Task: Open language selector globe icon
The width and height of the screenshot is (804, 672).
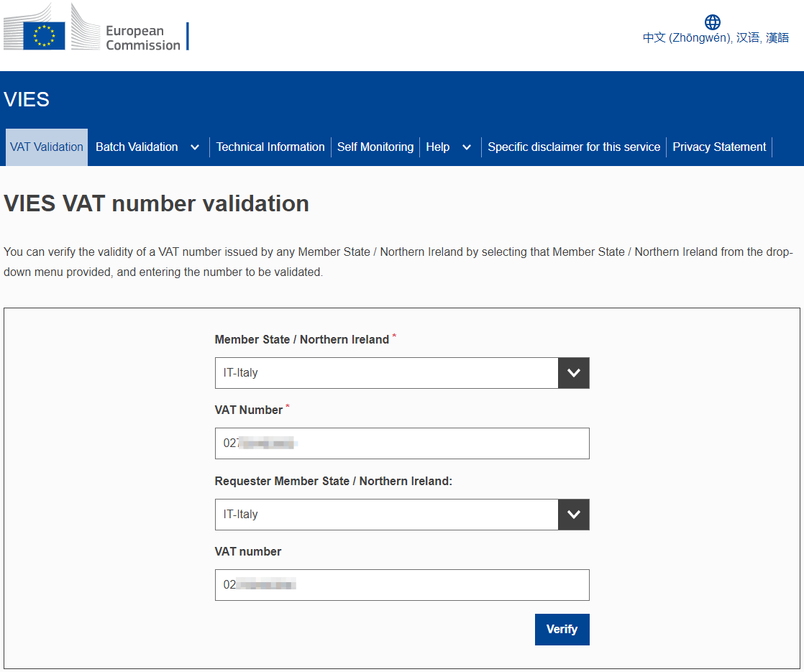Action: 712,22
